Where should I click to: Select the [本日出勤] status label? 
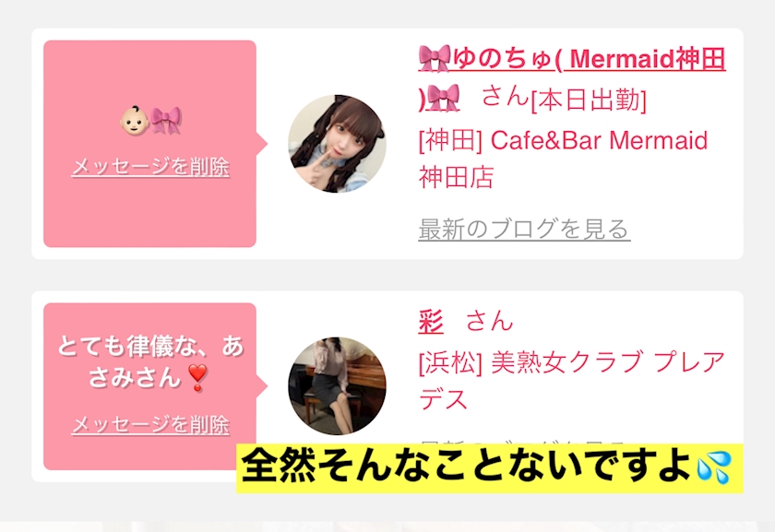pyautogui.click(x=589, y=100)
